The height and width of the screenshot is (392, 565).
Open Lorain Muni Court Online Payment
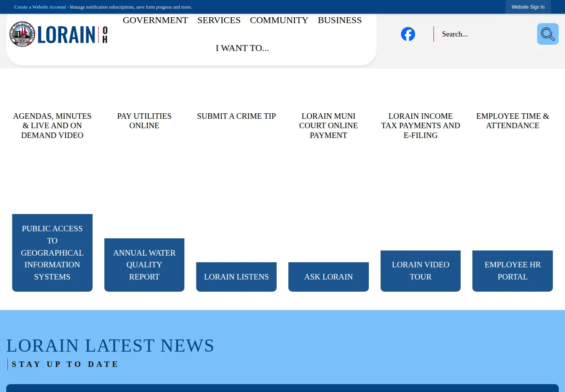tap(328, 125)
